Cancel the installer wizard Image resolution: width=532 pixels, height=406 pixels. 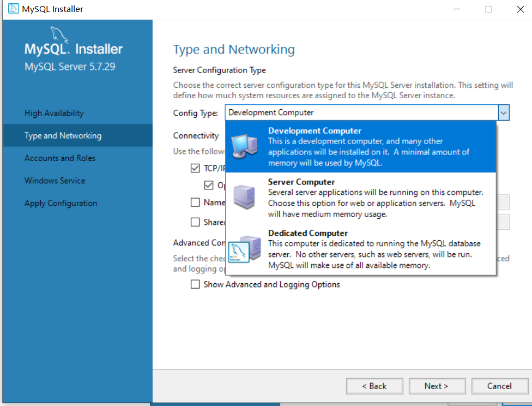(x=500, y=386)
